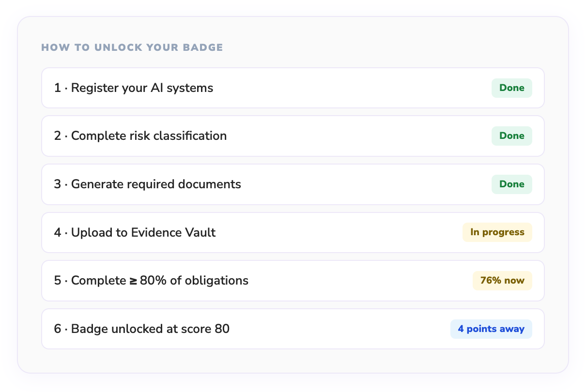Viewport: 586px width, 392px height.
Task: Click the Done badge for required documents
Action: 511,184
